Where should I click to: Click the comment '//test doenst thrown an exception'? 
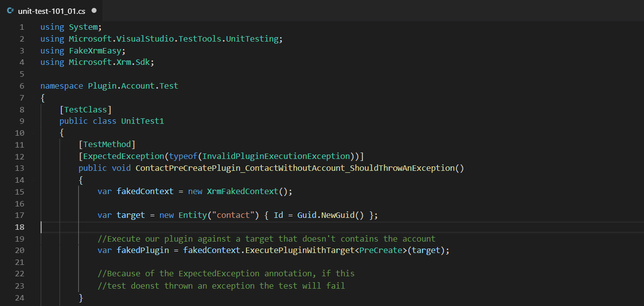click(x=221, y=286)
